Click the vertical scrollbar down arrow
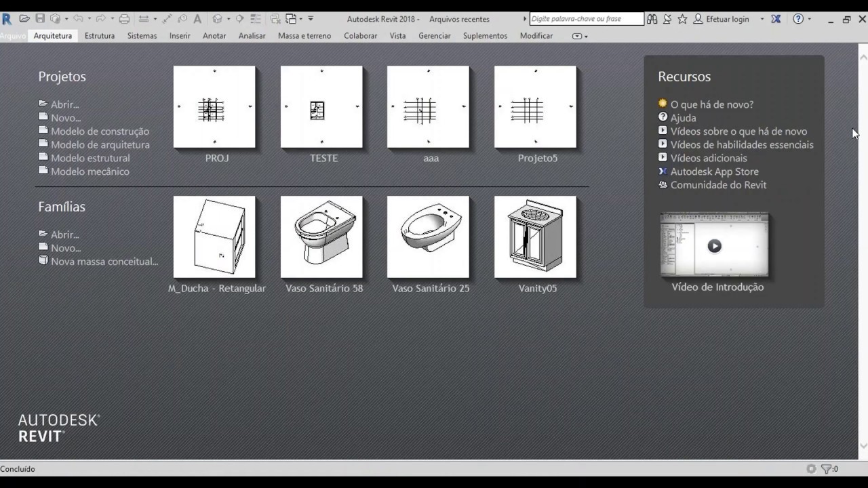868x488 pixels. 863,446
